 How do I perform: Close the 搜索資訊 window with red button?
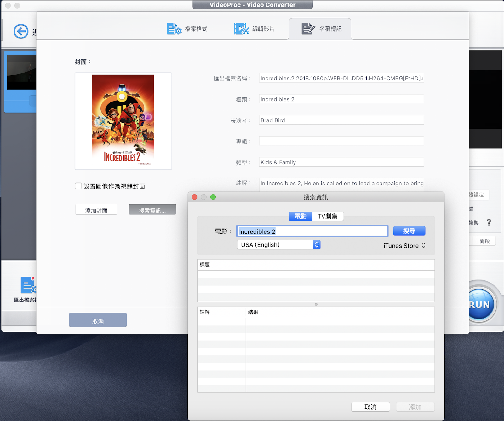click(194, 197)
